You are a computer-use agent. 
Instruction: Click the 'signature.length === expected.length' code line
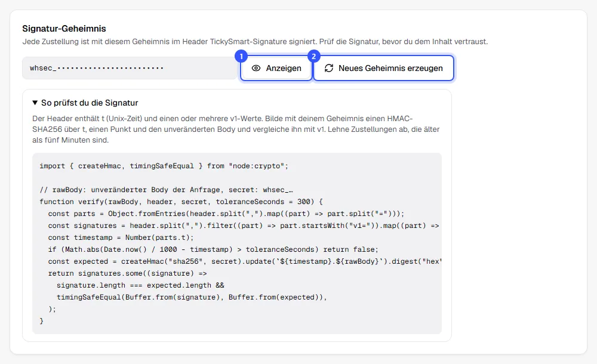coord(140,285)
